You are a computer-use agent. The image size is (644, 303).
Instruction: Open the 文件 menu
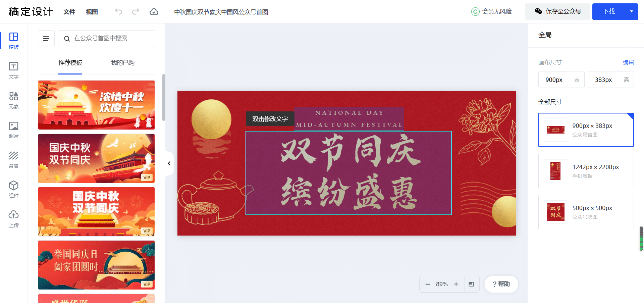coord(69,12)
